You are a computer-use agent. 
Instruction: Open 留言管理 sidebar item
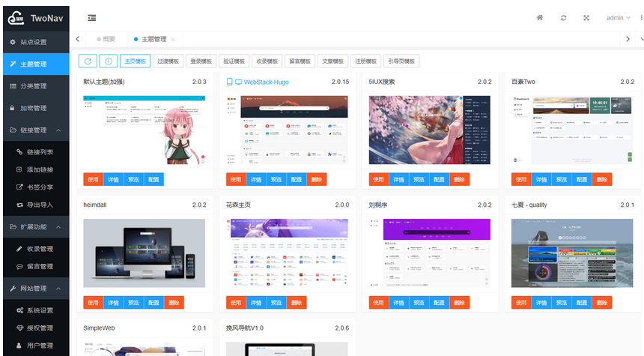(36, 266)
